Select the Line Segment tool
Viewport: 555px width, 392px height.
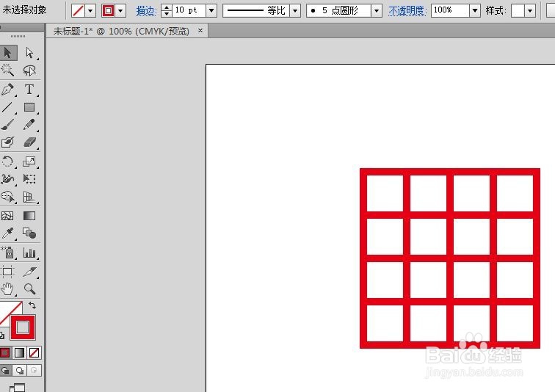click(8, 107)
